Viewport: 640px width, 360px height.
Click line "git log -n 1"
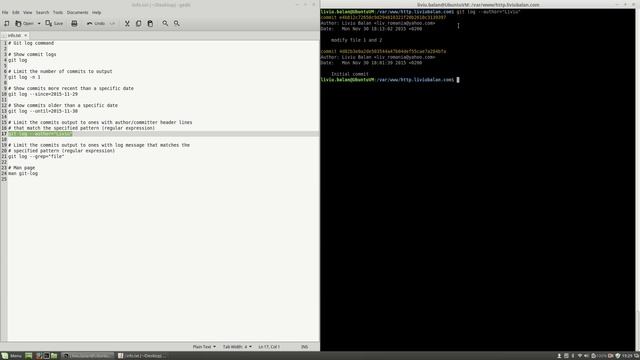[x=24, y=77]
